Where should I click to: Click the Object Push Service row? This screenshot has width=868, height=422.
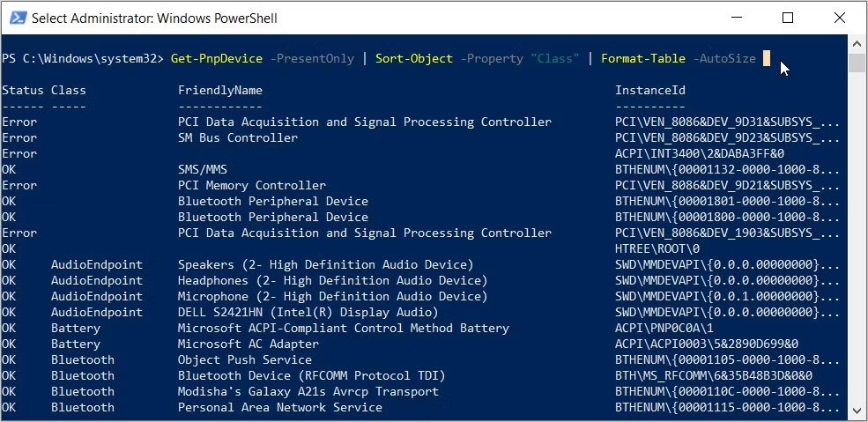click(244, 359)
